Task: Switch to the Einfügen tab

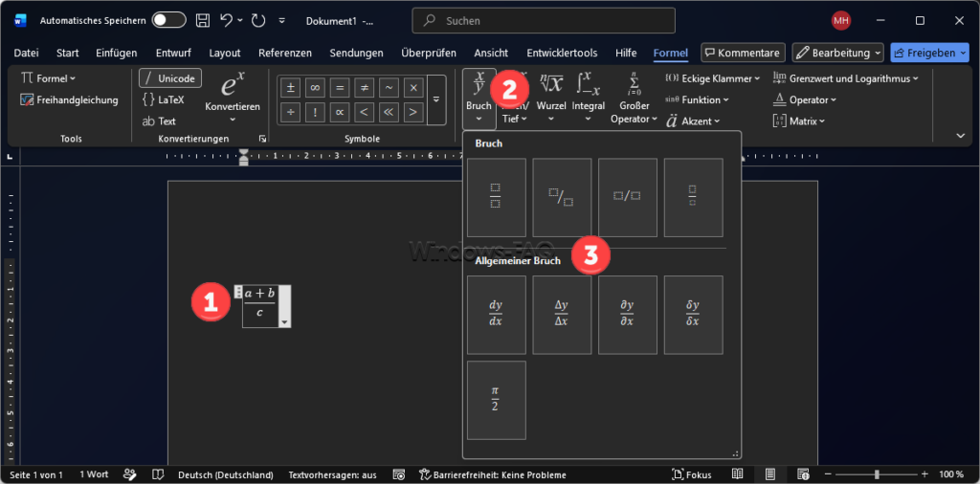Action: click(x=117, y=53)
